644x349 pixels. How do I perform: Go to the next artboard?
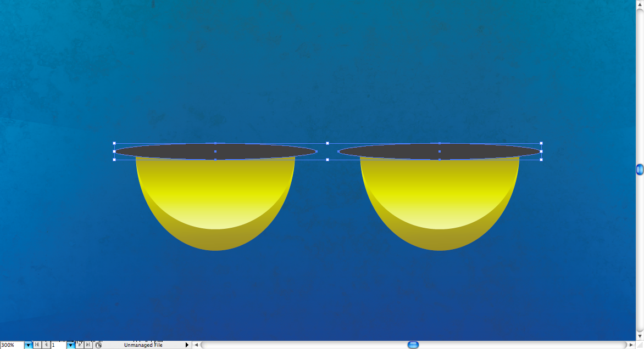80,345
